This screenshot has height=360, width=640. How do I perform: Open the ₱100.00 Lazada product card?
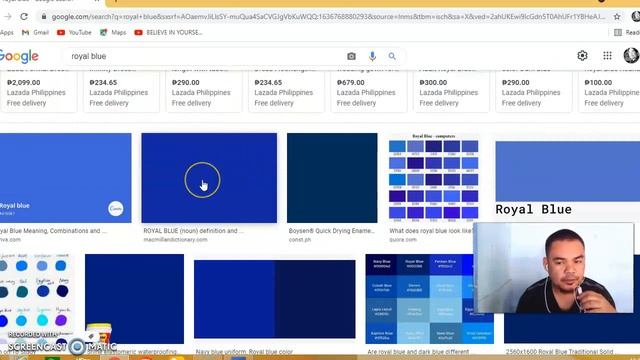pyautogui.click(x=610, y=91)
